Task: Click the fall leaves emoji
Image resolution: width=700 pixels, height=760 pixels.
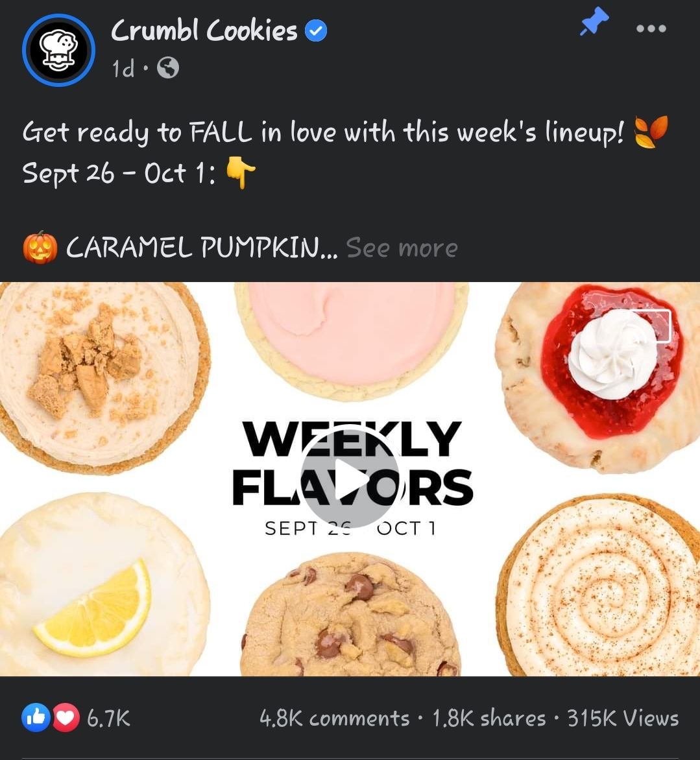Action: 651,132
